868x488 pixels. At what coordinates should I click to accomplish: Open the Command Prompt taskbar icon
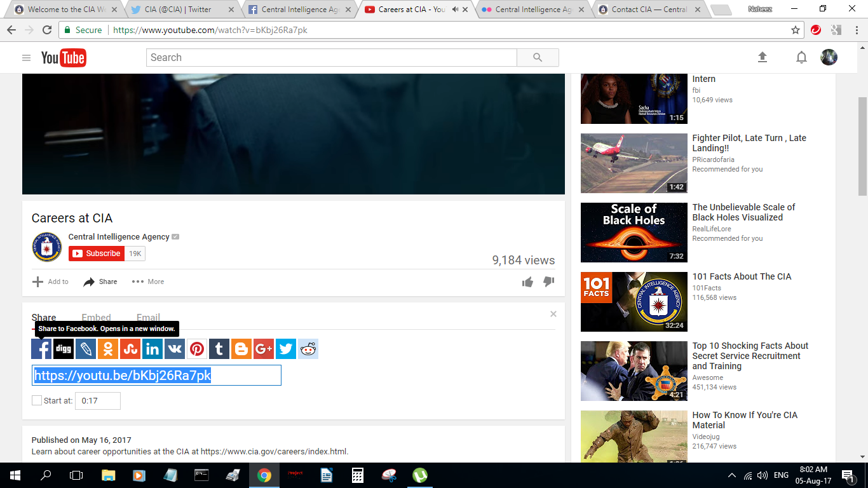click(202, 475)
